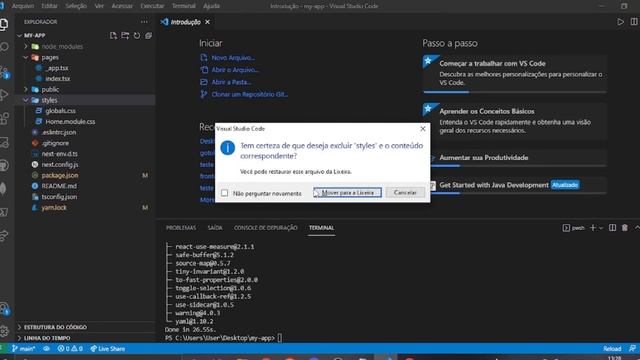Click the Run play icon in editor toolbar
This screenshot has width=640, height=360.
point(620,22)
